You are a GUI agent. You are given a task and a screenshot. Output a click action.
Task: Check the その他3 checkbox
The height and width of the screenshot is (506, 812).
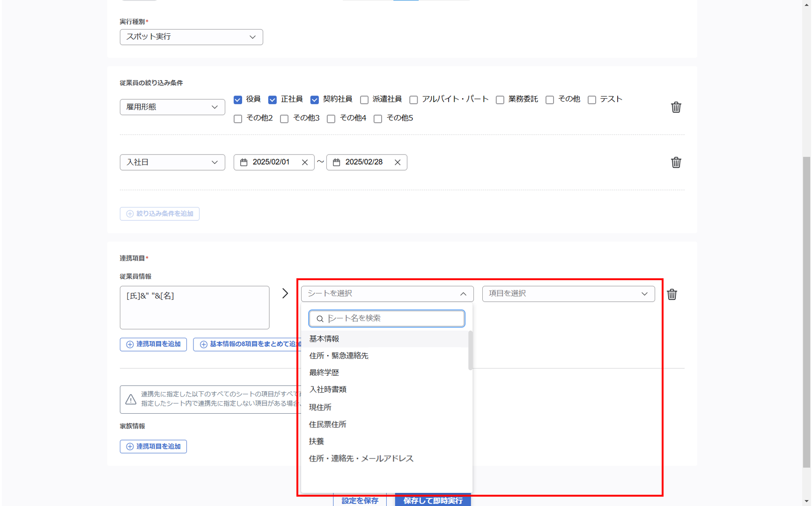click(284, 119)
